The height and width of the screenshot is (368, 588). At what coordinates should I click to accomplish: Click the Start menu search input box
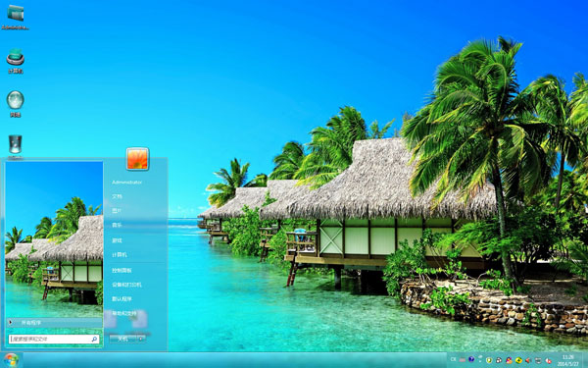click(x=54, y=340)
